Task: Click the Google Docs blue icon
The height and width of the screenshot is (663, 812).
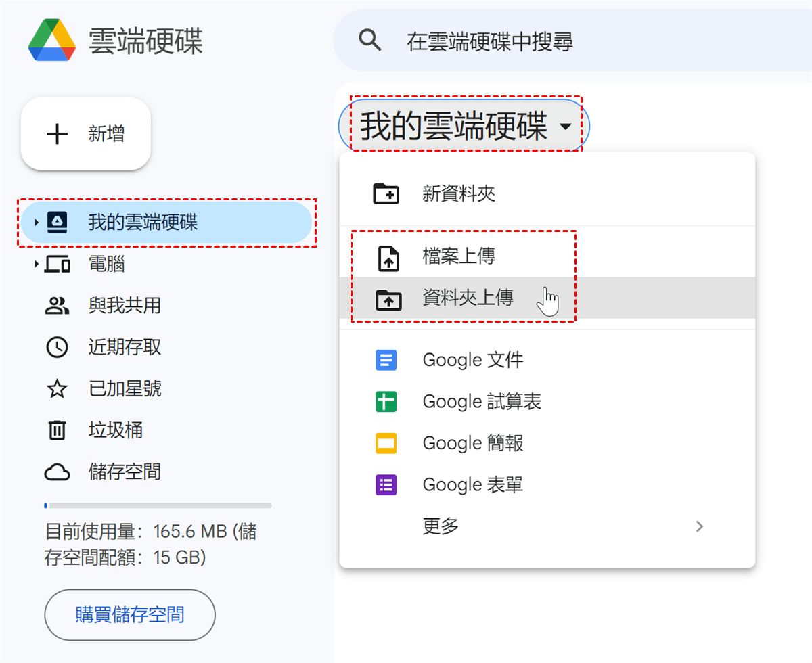Action: [386, 360]
